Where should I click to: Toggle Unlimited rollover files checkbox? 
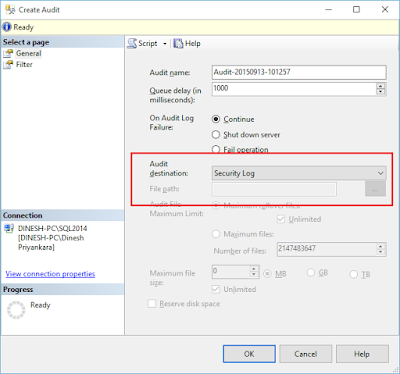281,219
